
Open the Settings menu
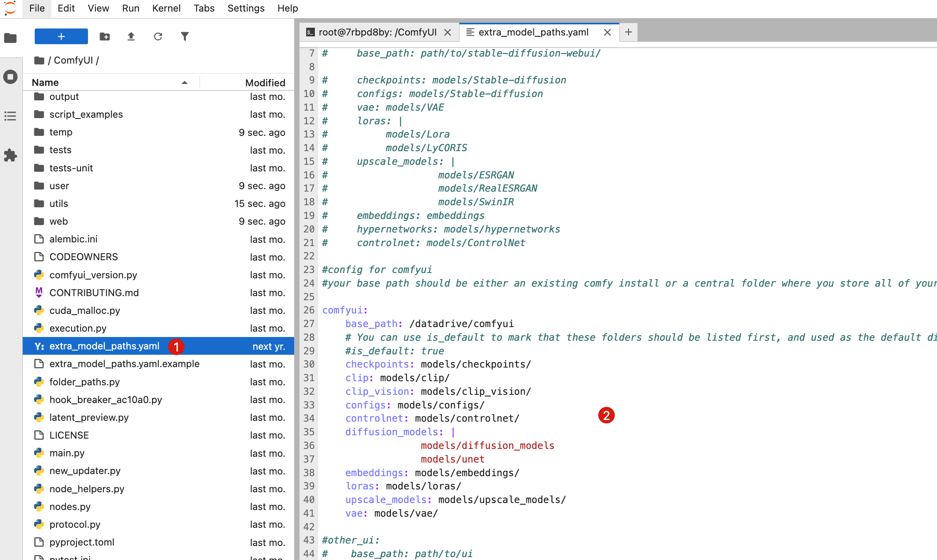coord(246,8)
